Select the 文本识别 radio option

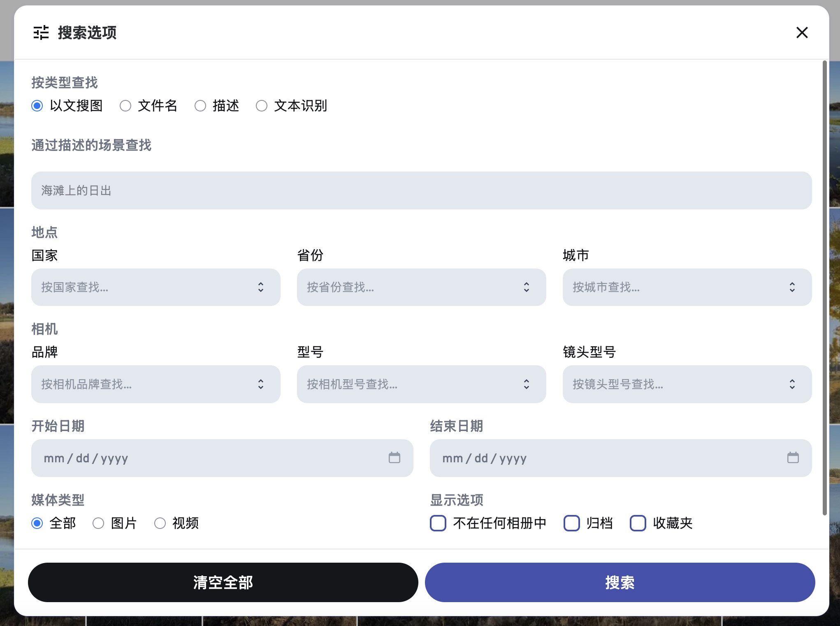pyautogui.click(x=262, y=106)
